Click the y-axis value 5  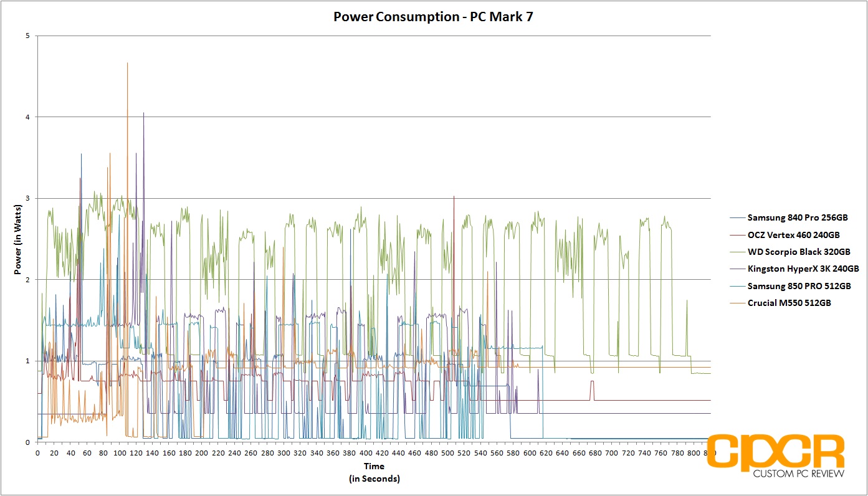[27, 36]
